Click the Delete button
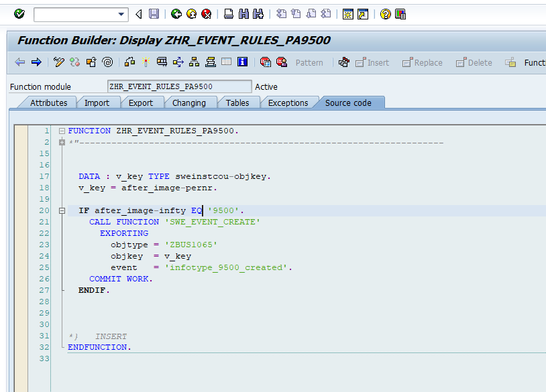 point(474,62)
